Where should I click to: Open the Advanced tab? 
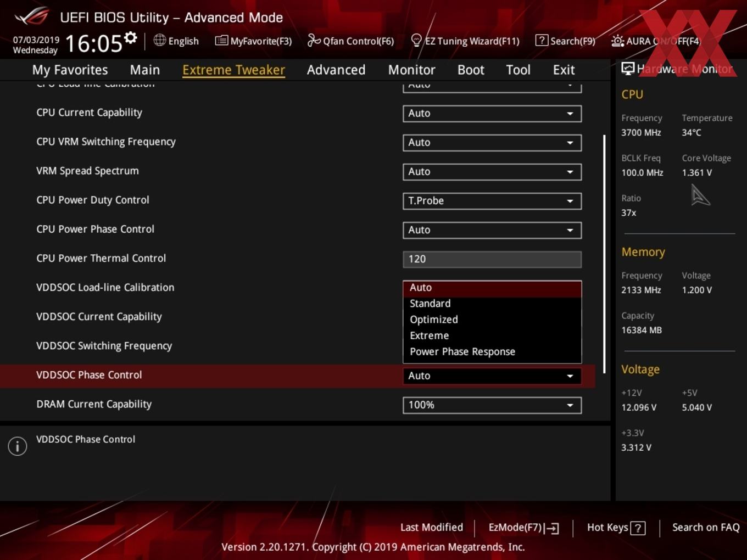coord(336,70)
